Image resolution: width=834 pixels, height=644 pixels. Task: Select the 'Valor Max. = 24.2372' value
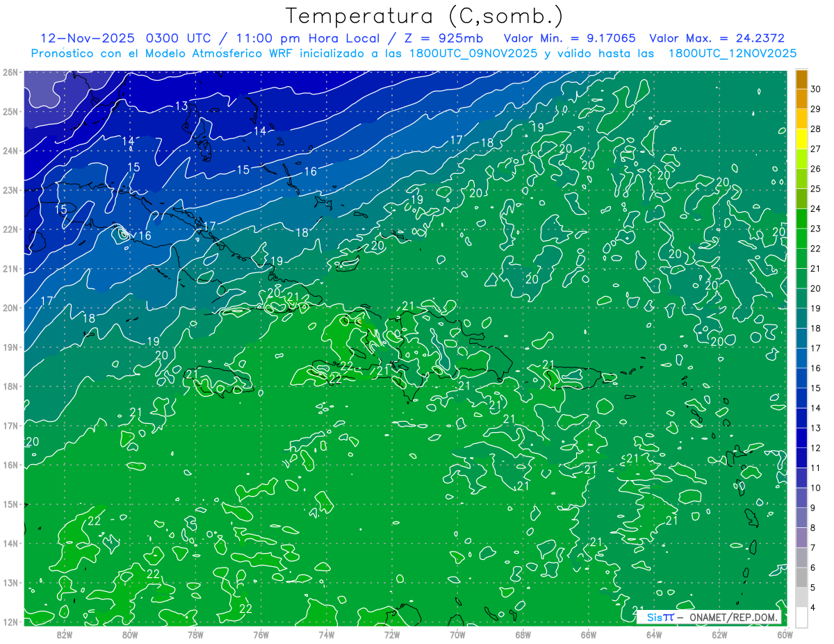click(717, 38)
